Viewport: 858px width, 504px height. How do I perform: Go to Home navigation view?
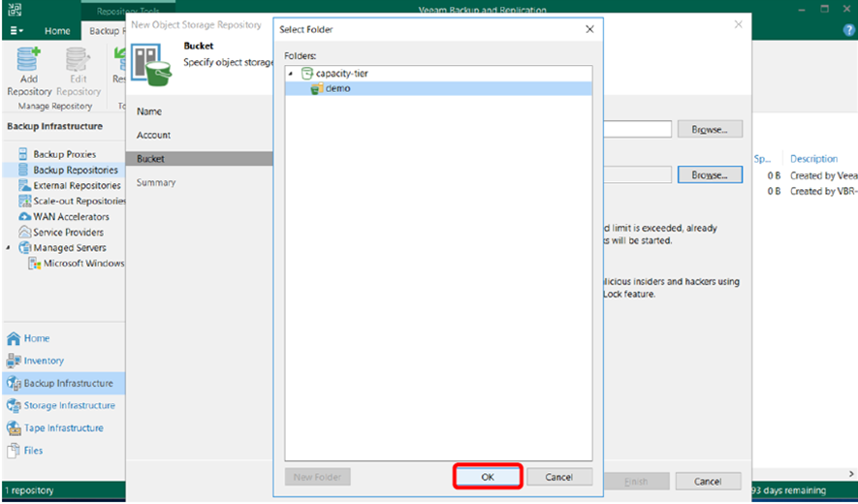36,338
